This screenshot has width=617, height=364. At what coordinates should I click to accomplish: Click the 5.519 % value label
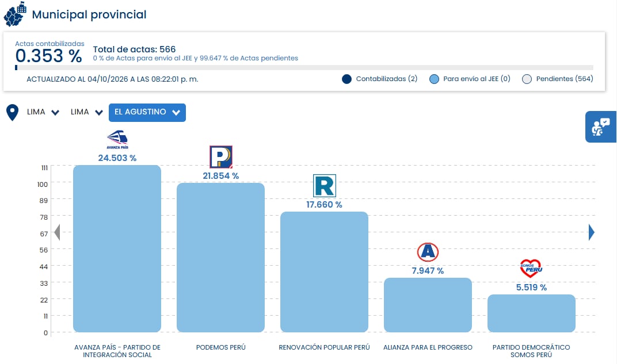[531, 288]
